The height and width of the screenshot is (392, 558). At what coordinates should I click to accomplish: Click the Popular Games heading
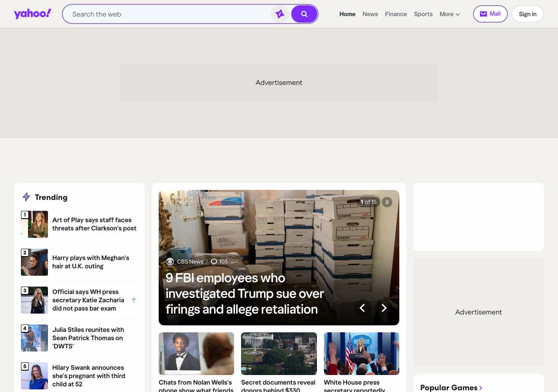pos(449,388)
